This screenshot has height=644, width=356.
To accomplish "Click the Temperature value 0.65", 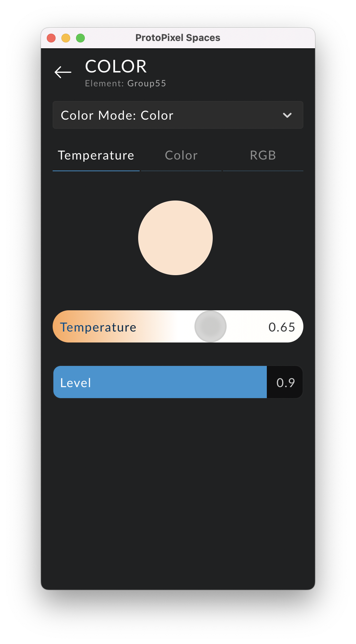I will coord(282,326).
